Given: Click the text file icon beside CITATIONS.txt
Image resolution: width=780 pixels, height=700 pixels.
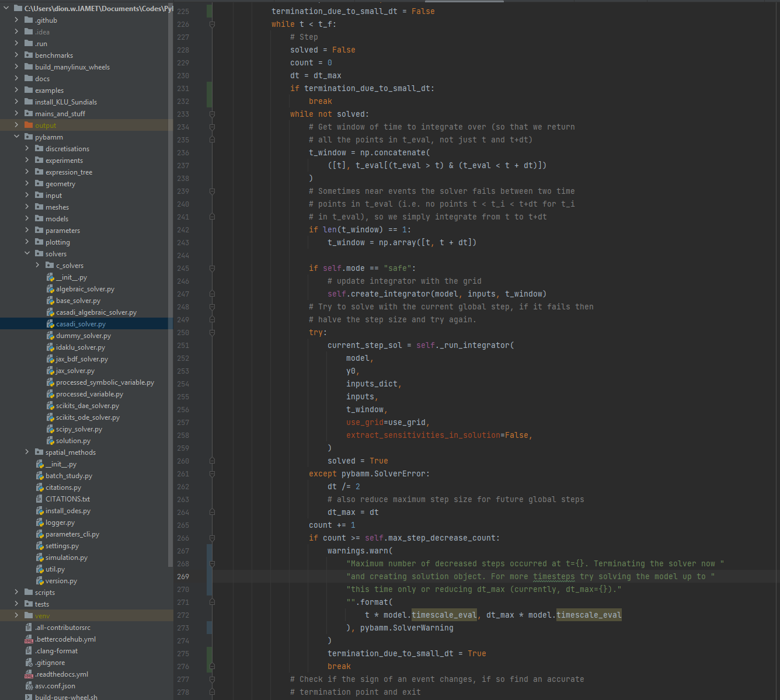Looking at the screenshot, I should pos(39,499).
